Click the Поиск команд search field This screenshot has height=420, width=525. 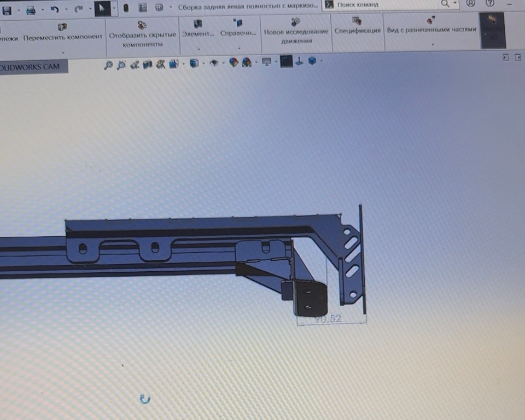385,5
